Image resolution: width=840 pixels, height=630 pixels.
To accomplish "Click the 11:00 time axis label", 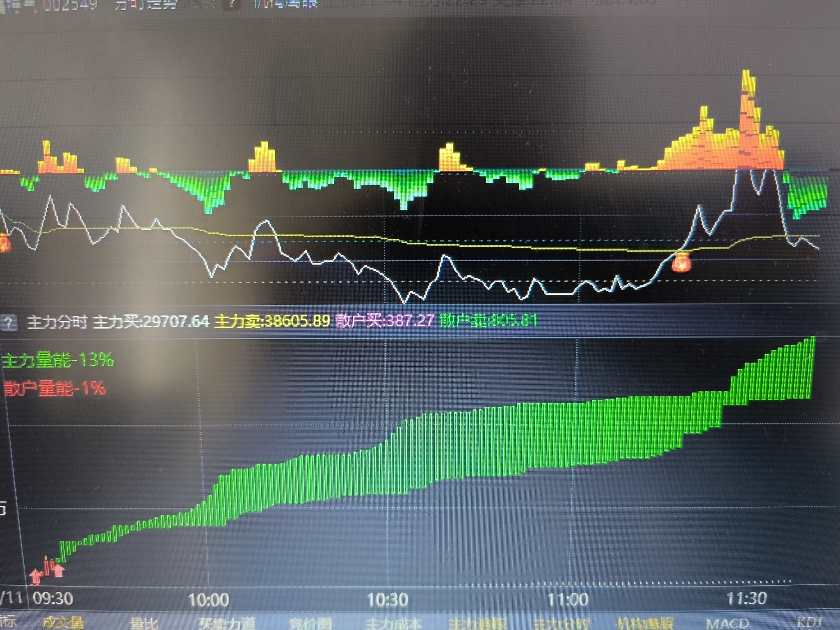I will coord(568,600).
